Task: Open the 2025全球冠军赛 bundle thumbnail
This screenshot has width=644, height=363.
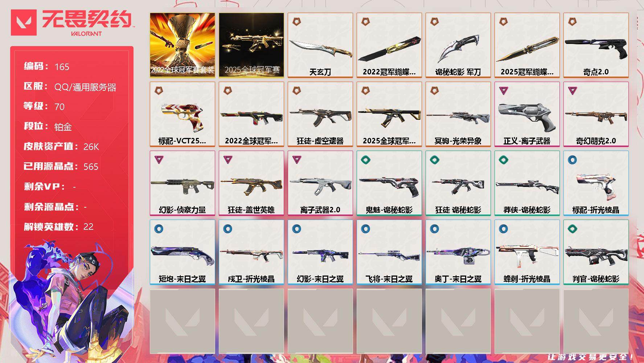Action: pos(251,45)
